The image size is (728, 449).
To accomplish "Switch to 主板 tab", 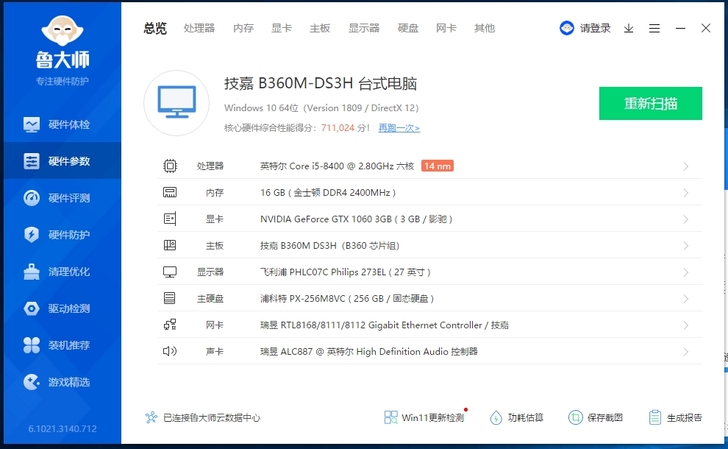I will click(320, 28).
